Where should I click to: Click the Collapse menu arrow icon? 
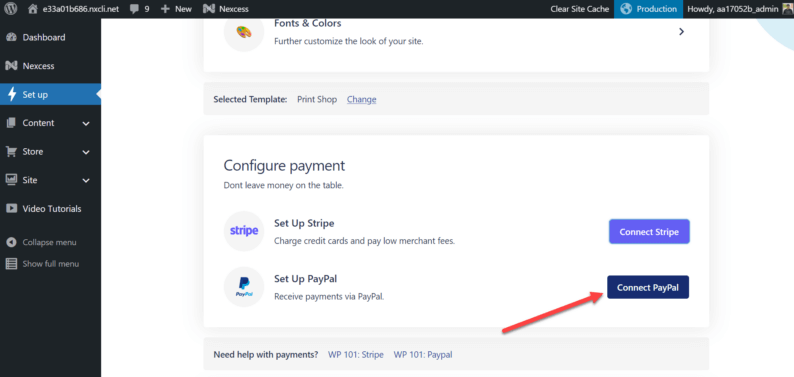pos(11,242)
